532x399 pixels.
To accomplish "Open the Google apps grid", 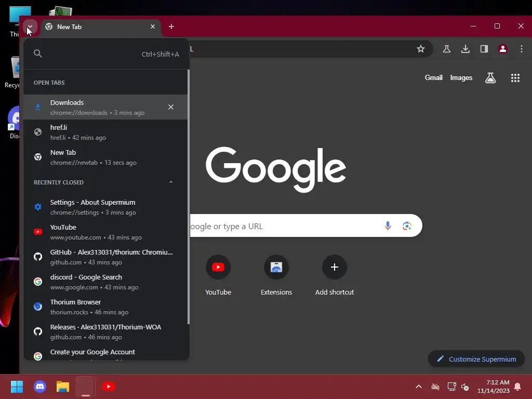I will tap(515, 78).
